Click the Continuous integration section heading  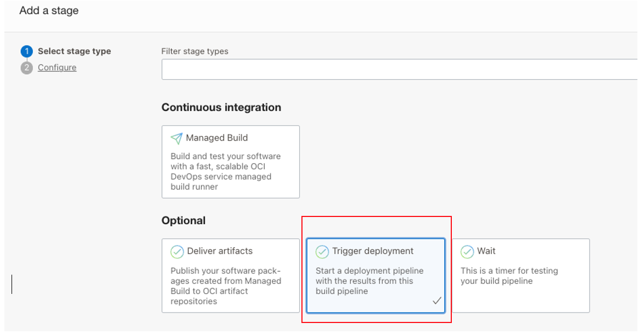pos(221,108)
